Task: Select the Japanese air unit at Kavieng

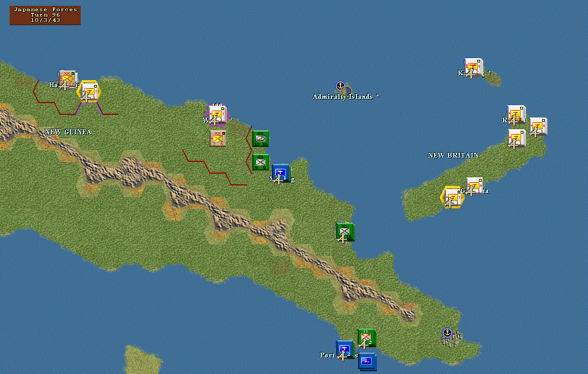Action: click(x=473, y=67)
